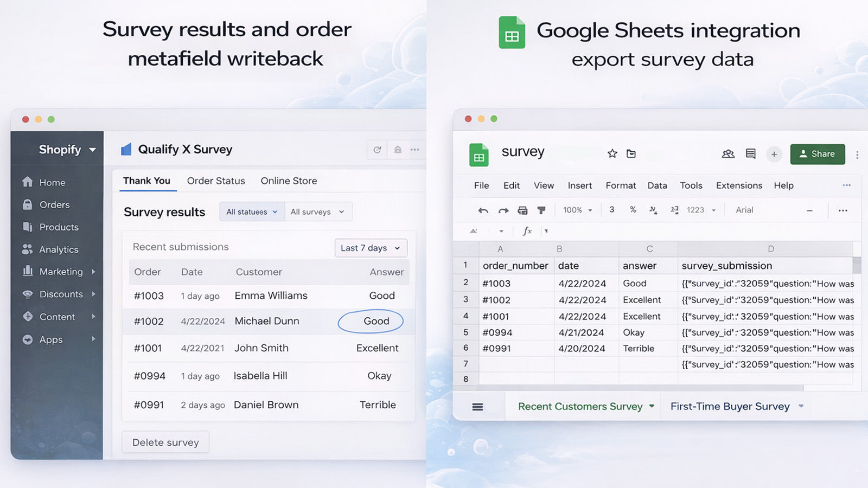This screenshot has height=488, width=868.
Task: Click the blue Qualify X Survey app logo
Action: [126, 149]
